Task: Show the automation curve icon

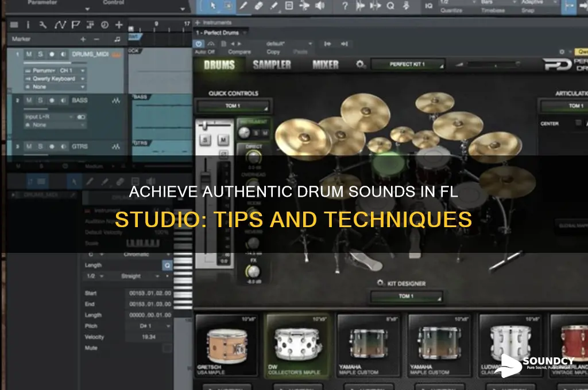Action: [60, 25]
